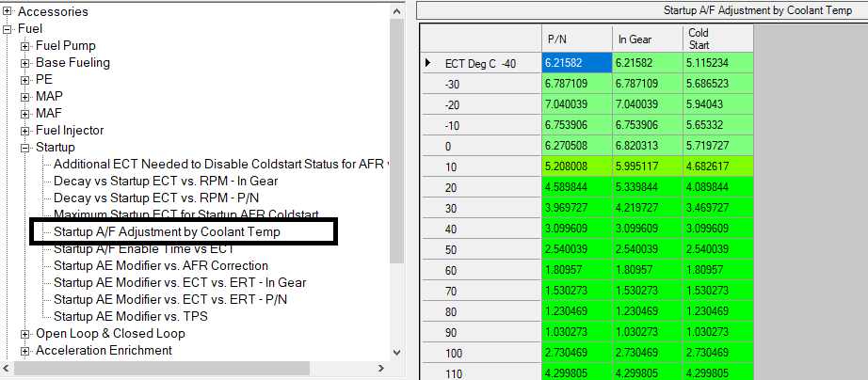Expand the Accessories tree node
Screen dimensions: 868x380
8,12
